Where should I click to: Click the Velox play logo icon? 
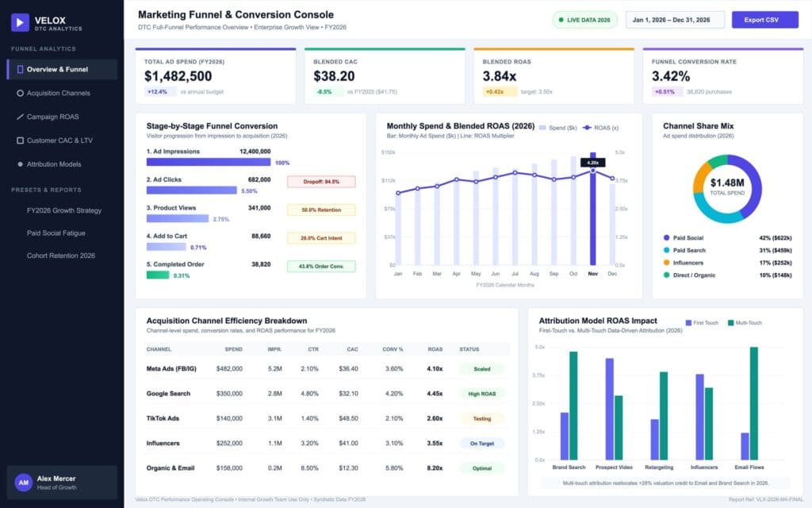point(20,22)
